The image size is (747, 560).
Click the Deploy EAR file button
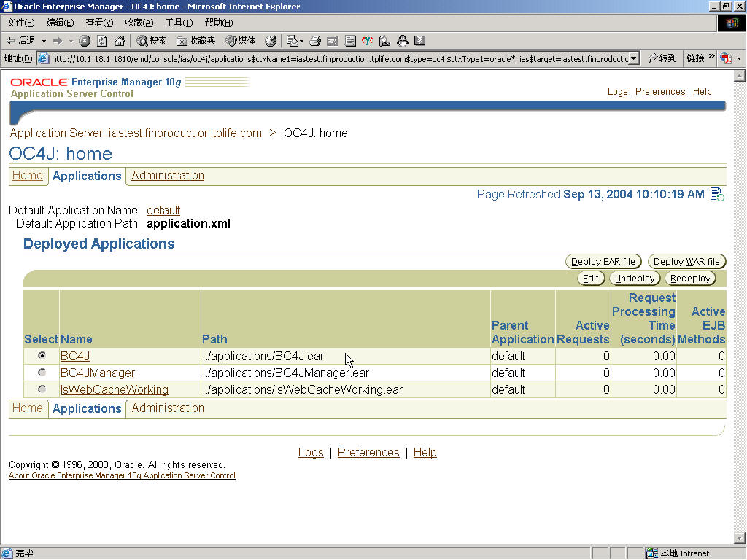coord(603,262)
